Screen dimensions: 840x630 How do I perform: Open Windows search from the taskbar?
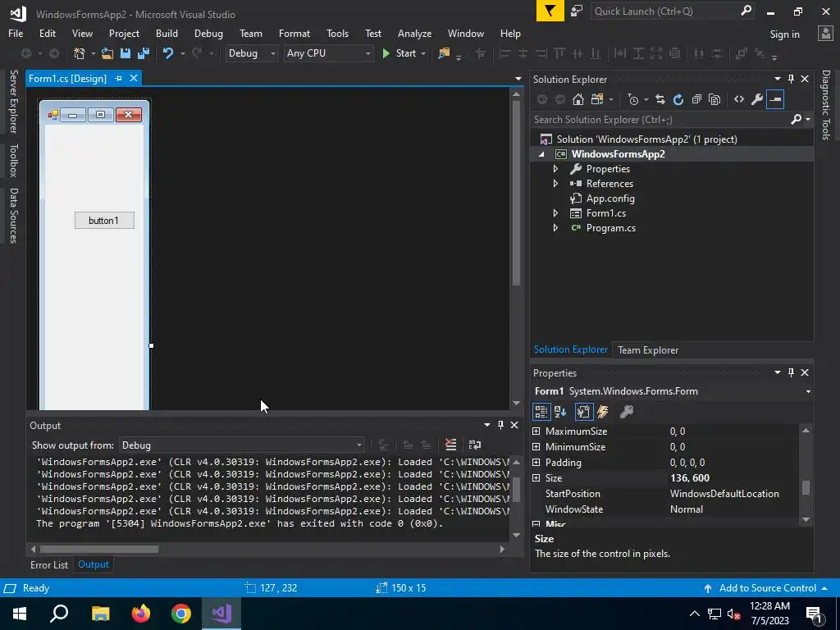59,614
